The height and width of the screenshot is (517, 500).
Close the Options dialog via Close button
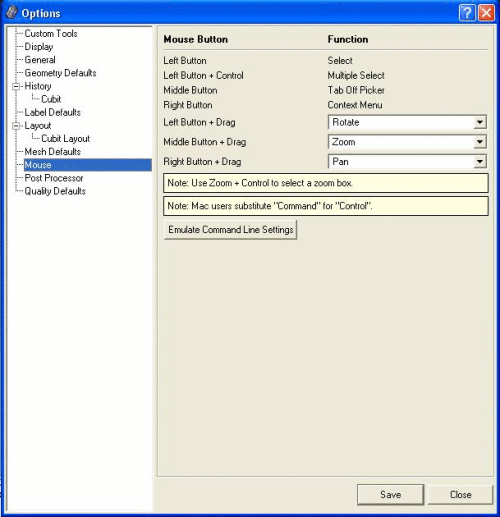[x=460, y=495]
